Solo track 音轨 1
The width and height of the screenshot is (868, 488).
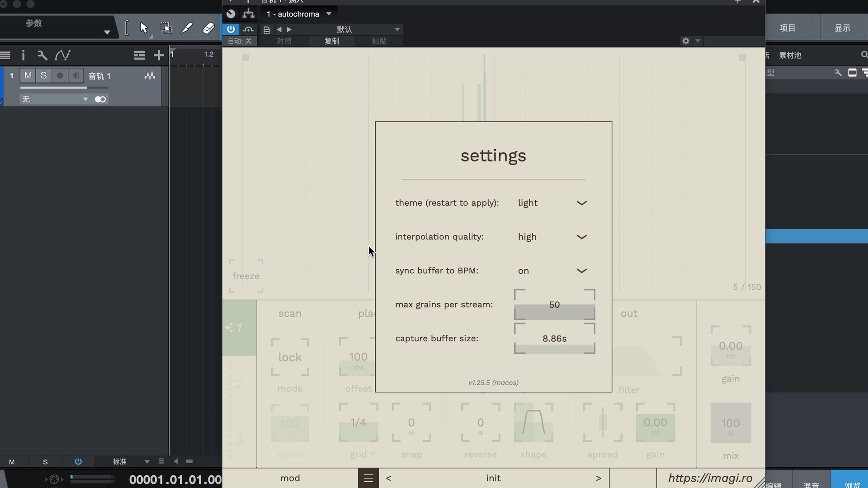click(43, 75)
